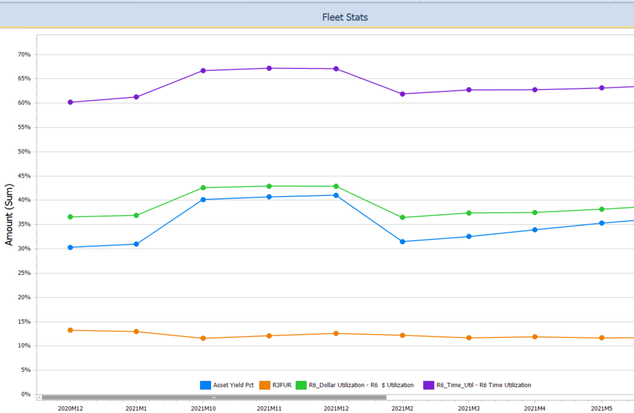Select the R6 Time Utilization legend label
The image size is (634, 413).
coord(484,385)
